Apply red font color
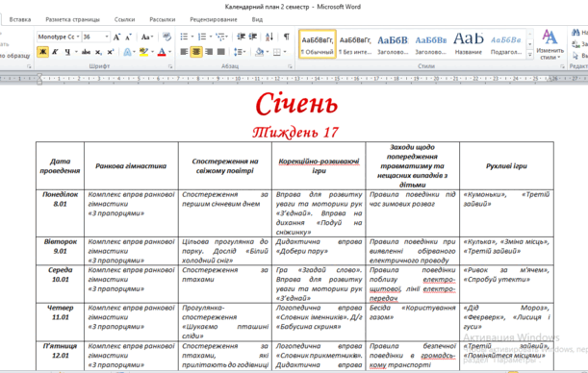Image resolution: width=588 pixels, height=373 pixels. [162, 52]
